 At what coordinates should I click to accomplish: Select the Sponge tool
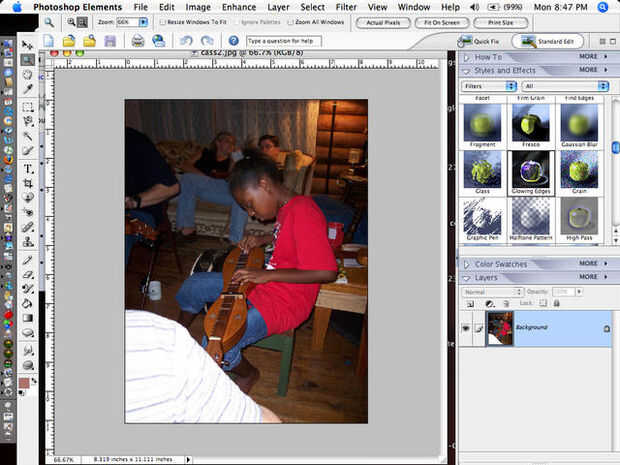click(27, 365)
